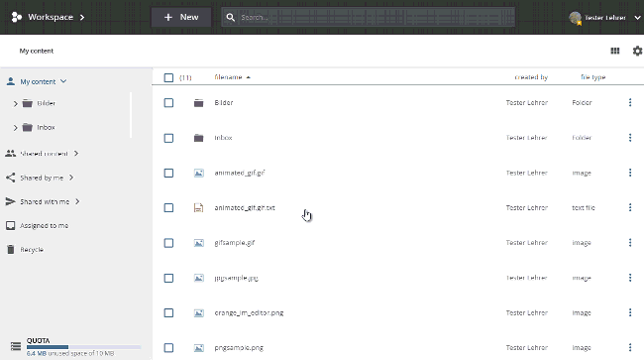Expand the Inbox tree folder
644x360 pixels.
(16, 128)
